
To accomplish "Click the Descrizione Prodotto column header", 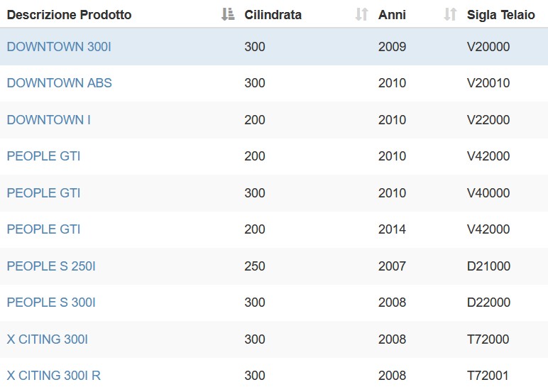I will [x=69, y=15].
